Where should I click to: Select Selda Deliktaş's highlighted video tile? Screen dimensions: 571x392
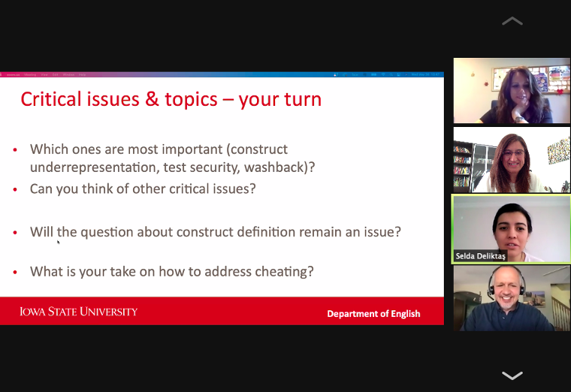[512, 228]
